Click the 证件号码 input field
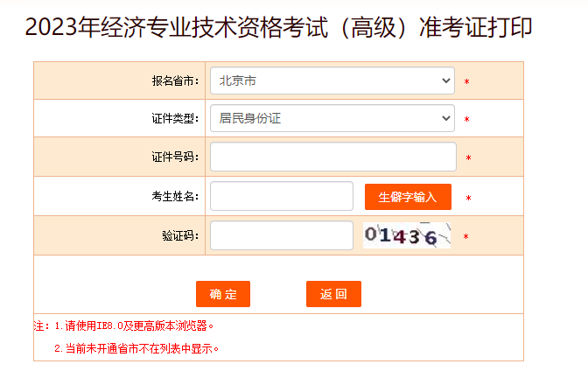The height and width of the screenshot is (385, 588). 333,157
